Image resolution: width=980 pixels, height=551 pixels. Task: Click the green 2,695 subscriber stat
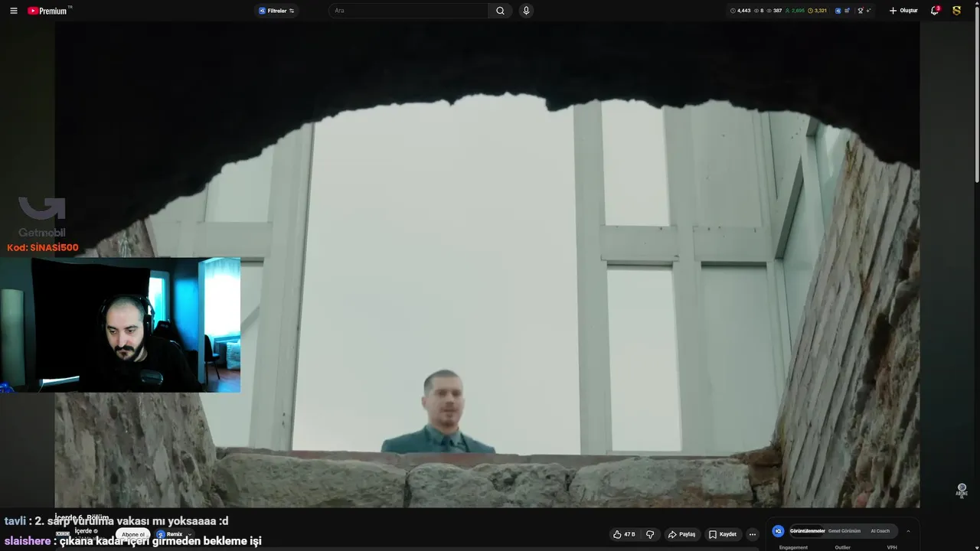click(x=795, y=11)
